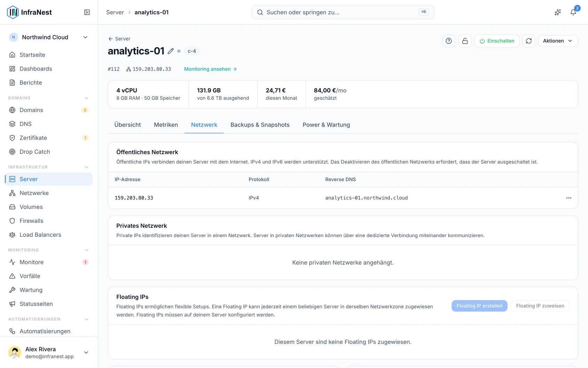Open Berichte in the sidebar

click(49, 83)
